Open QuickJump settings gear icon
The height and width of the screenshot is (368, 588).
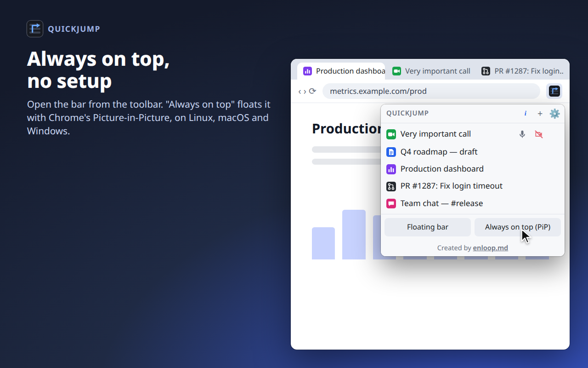pyautogui.click(x=555, y=114)
